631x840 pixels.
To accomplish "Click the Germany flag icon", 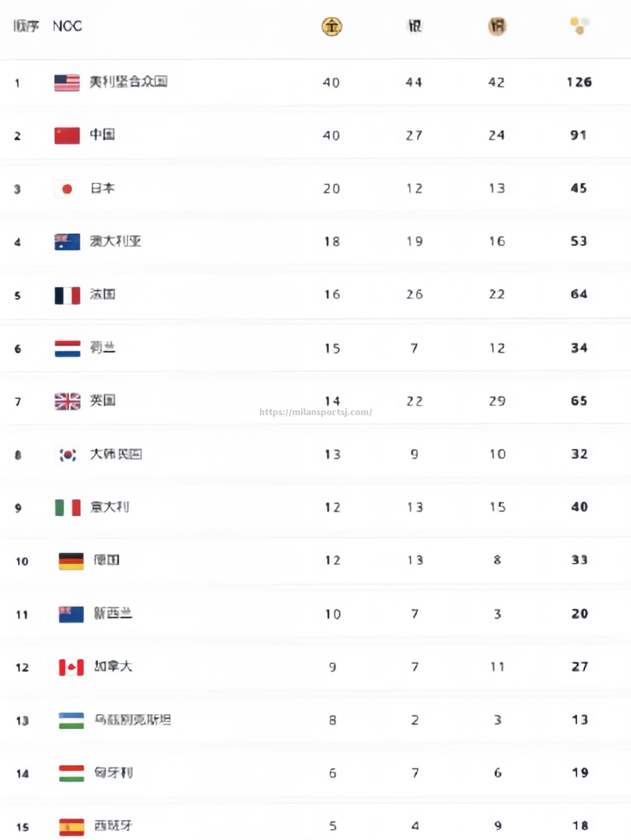I will coord(71,561).
